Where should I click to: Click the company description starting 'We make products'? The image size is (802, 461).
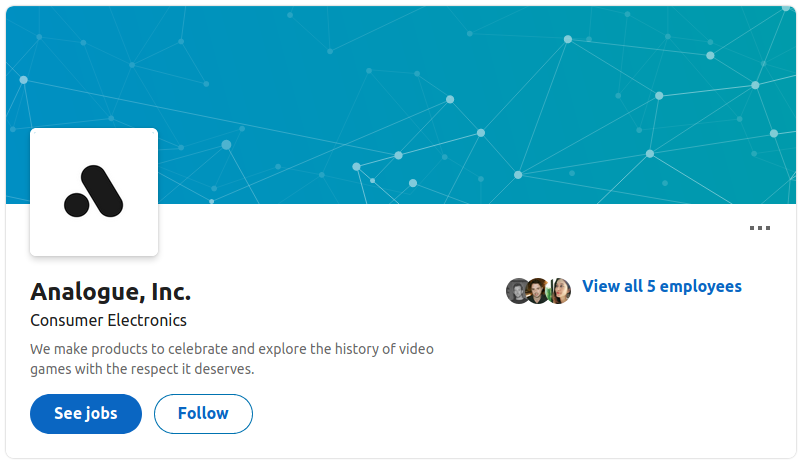232,359
